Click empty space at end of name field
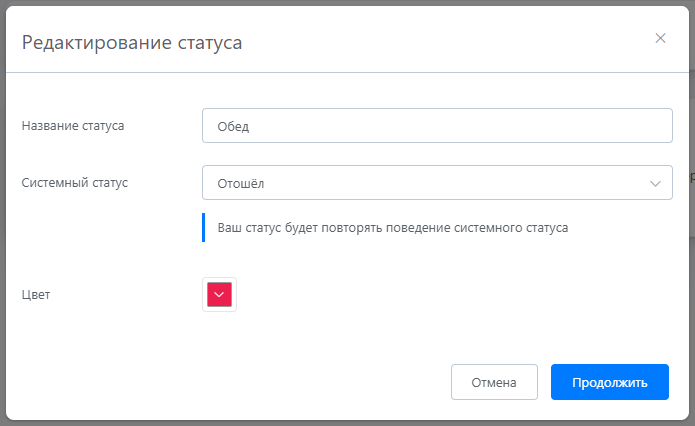 tap(600, 126)
